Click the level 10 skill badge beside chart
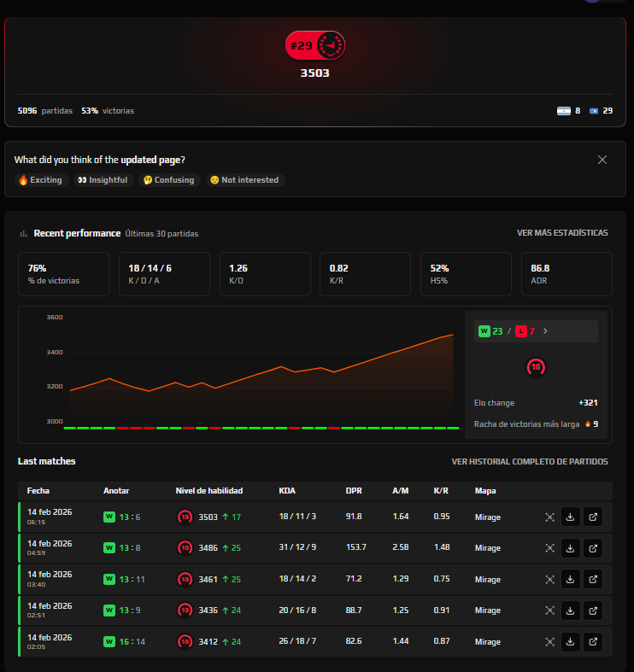 pos(536,367)
